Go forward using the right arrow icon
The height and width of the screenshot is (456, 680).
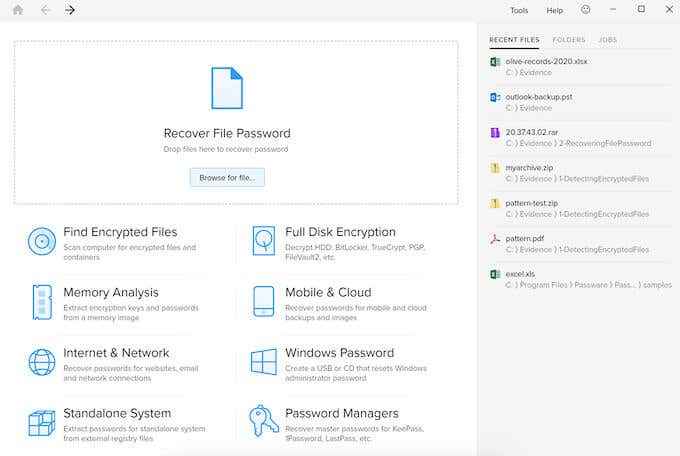(70, 10)
